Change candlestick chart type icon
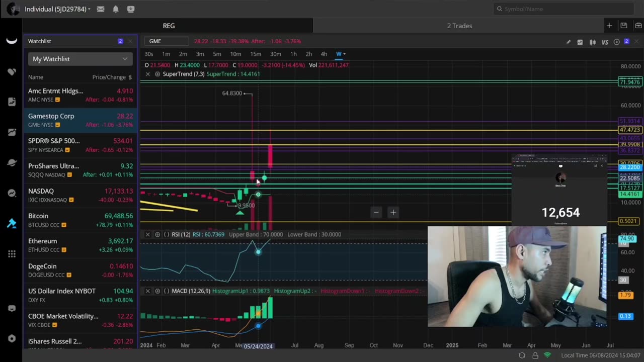This screenshot has width=644, height=362. (593, 42)
